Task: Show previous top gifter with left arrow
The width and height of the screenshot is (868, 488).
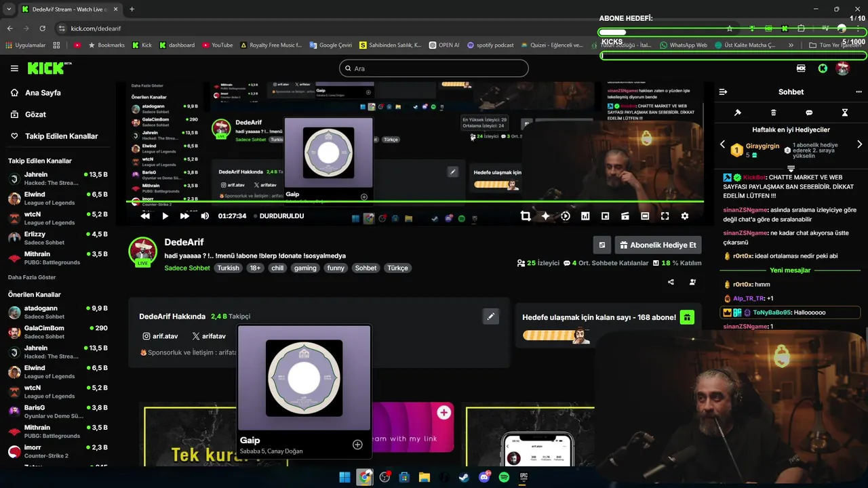Action: click(x=722, y=144)
